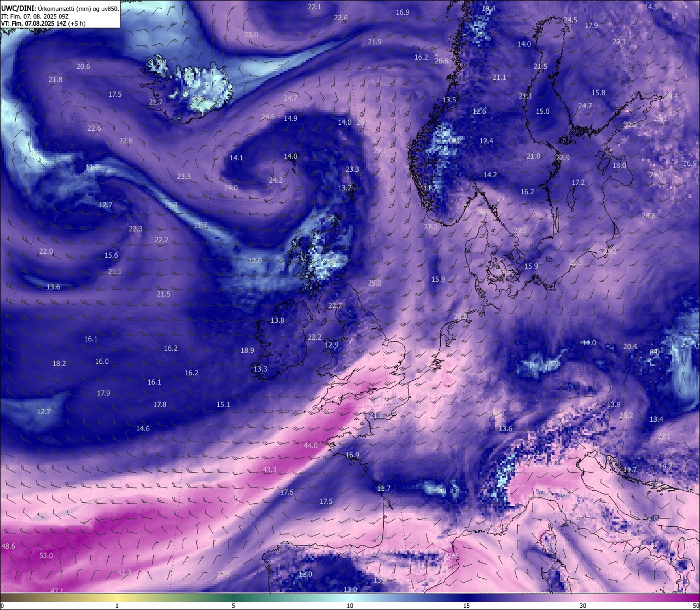The width and height of the screenshot is (700, 610).
Task: Click the map value '14.9'
Action: coord(290,118)
